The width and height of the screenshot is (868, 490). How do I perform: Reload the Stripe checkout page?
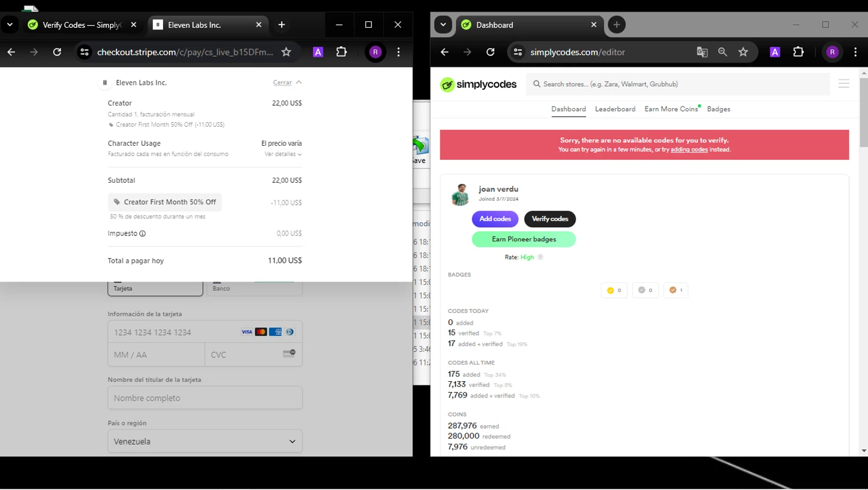57,52
